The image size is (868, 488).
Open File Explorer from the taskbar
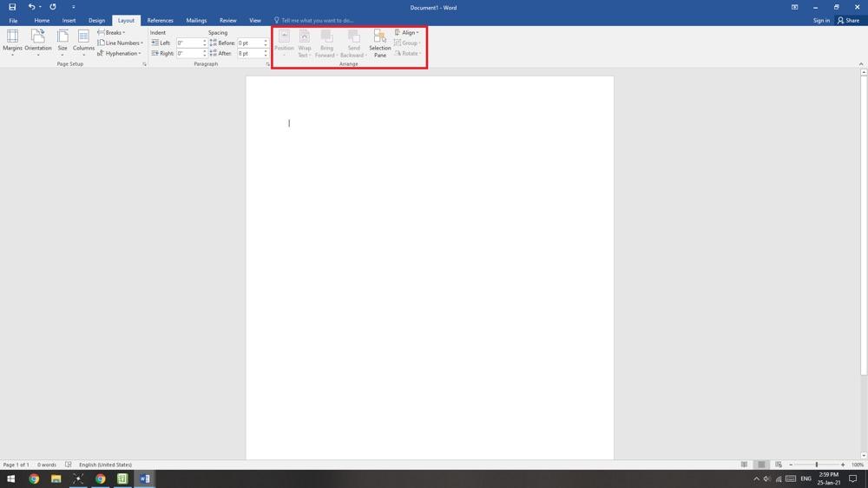coord(56,478)
